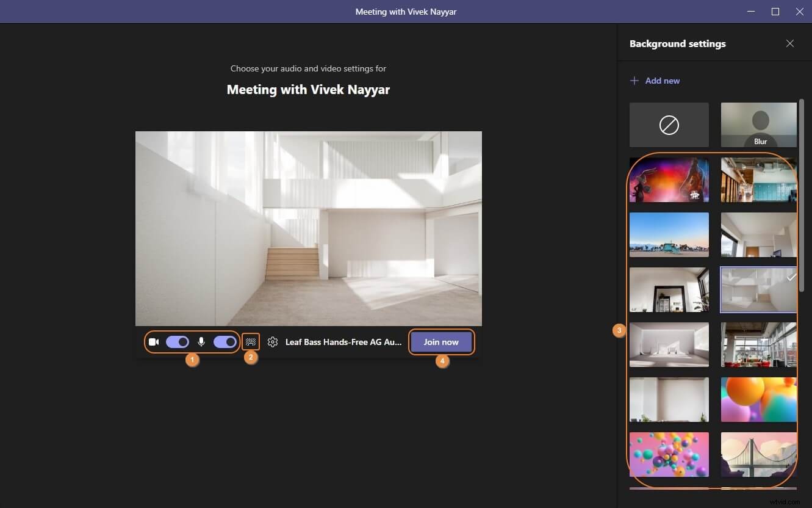Open background filters from the toolbar
This screenshot has width=812, height=508.
point(250,341)
